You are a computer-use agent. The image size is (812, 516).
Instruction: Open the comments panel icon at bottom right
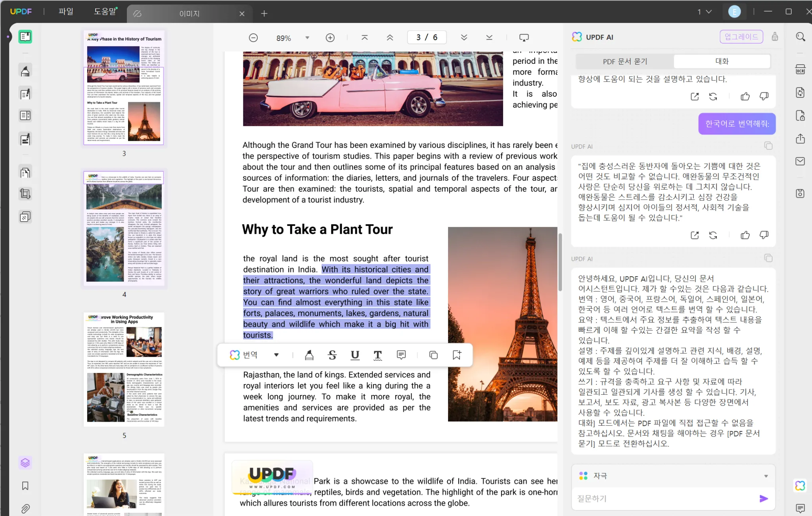(x=801, y=508)
